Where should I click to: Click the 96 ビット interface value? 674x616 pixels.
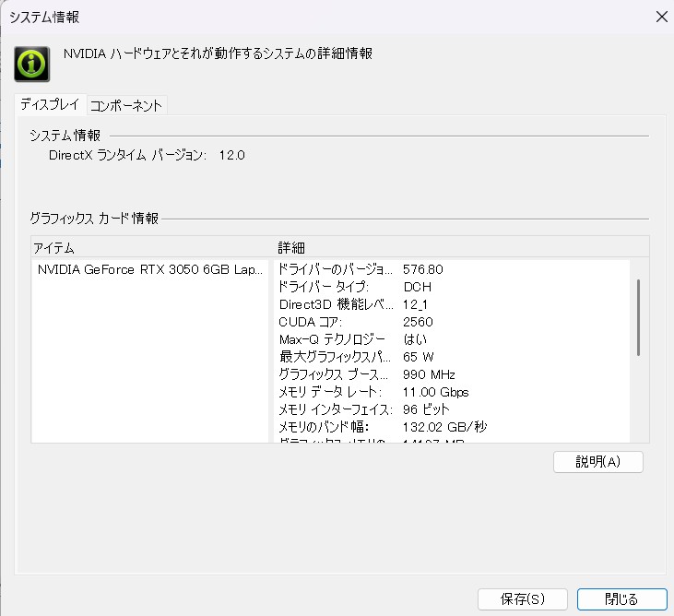coord(426,409)
